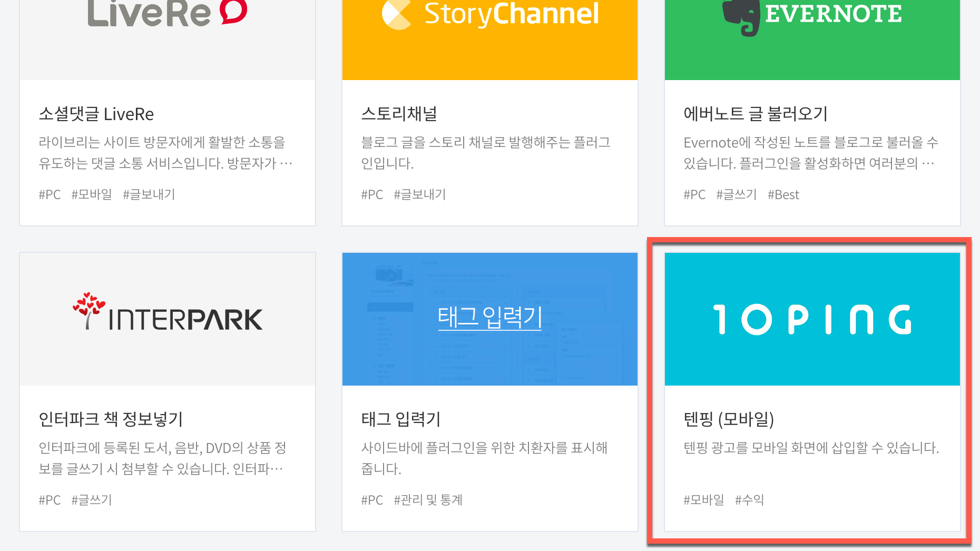Select #PC tag on LiveRe card
Viewport: 980px width, 551px height.
click(50, 194)
